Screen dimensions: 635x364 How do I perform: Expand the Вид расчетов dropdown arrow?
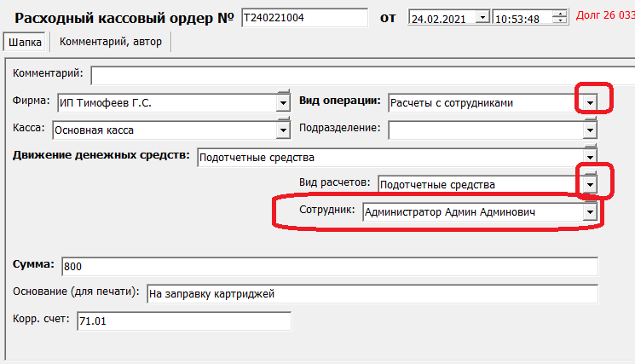[590, 184]
